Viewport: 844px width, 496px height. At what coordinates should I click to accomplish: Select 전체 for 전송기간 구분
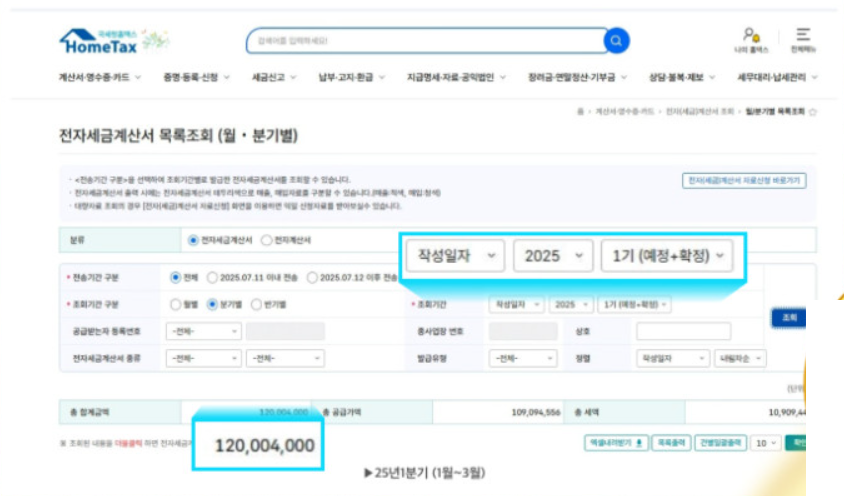(x=175, y=278)
